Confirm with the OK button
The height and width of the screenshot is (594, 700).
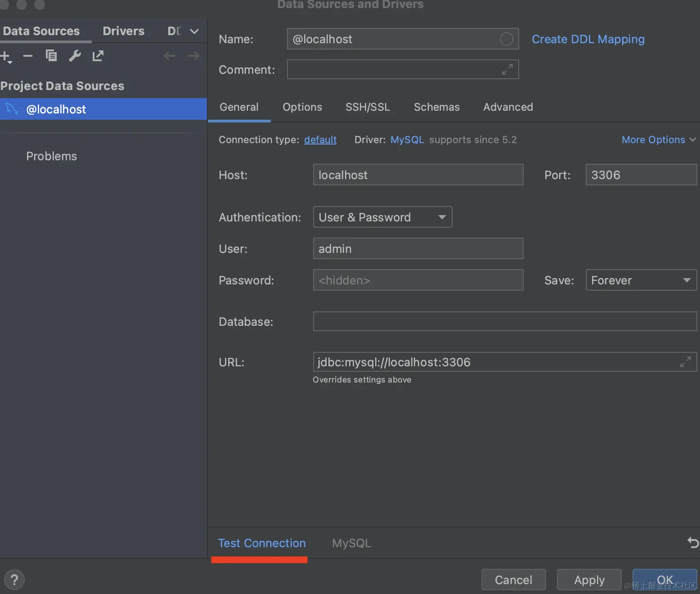pos(664,580)
